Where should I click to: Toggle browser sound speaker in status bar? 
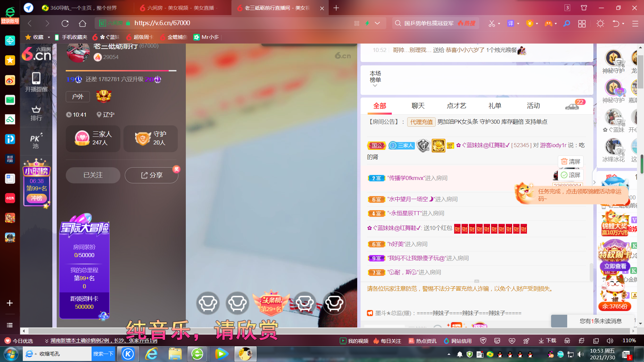(x=610, y=341)
